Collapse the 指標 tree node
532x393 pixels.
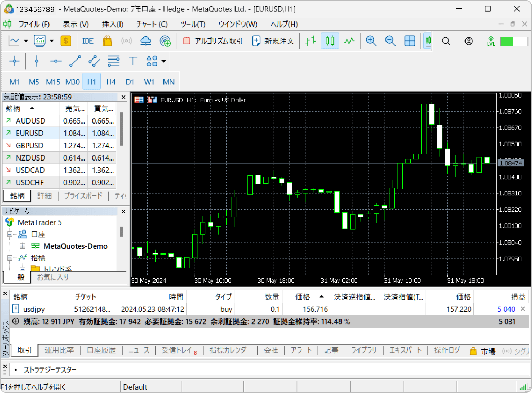tap(10, 258)
